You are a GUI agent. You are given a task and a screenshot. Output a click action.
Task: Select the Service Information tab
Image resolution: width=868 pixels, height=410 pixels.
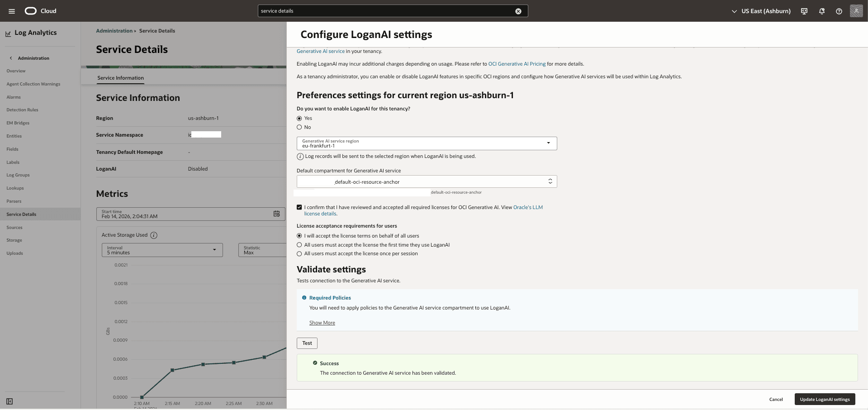tap(120, 78)
